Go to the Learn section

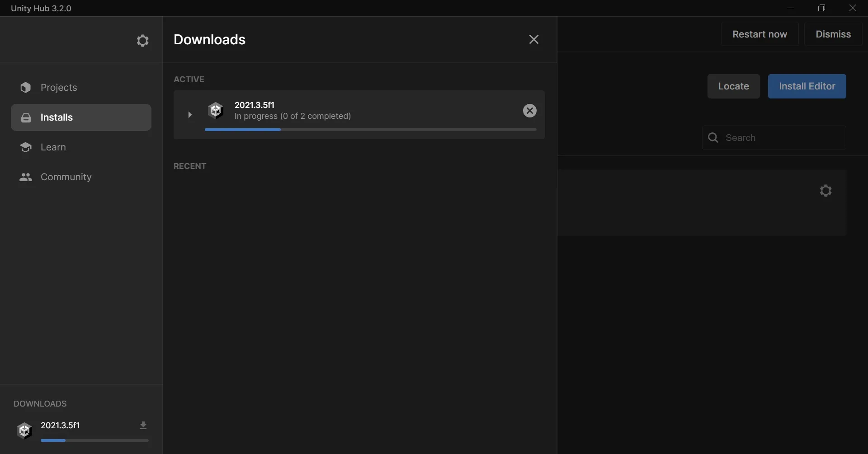81,147
